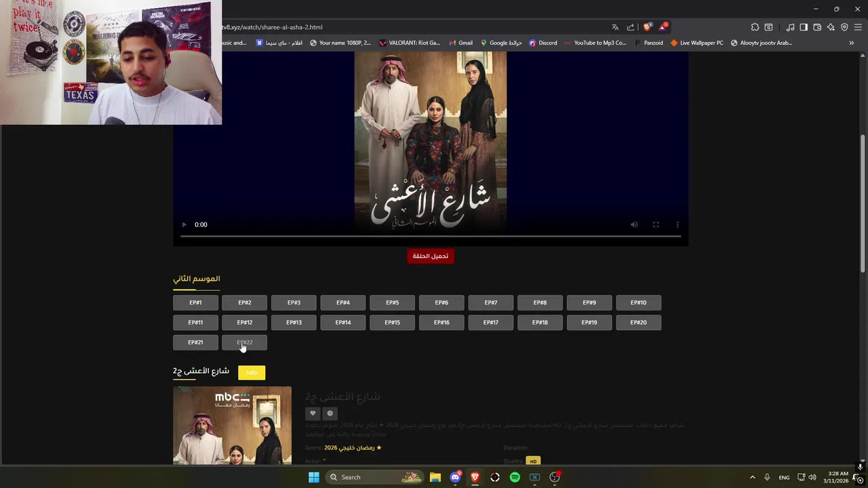Open the Alooytv joootv Arab... bookmark
Image resolution: width=868 pixels, height=488 pixels.
761,43
